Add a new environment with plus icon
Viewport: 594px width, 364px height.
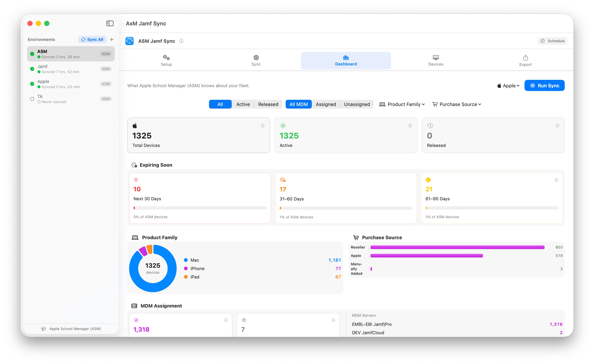pos(112,39)
